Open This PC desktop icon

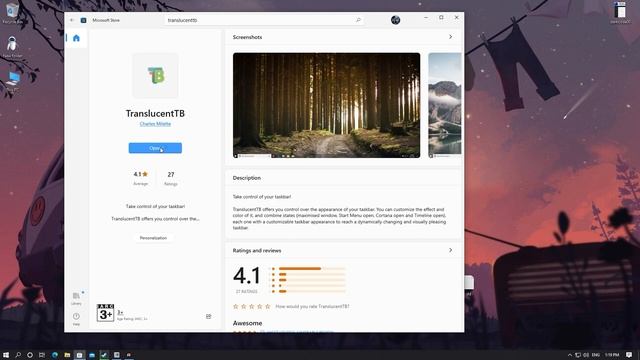point(12,80)
